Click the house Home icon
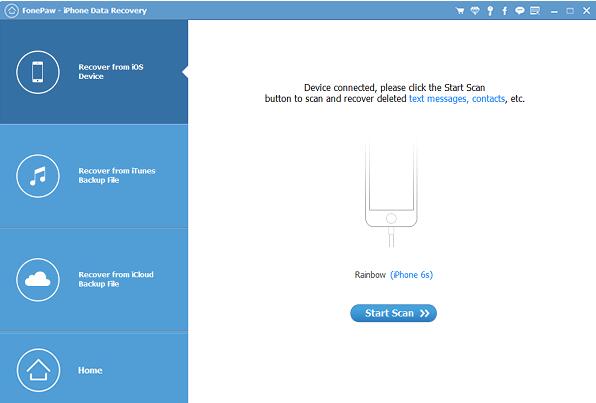The image size is (596, 403). (38, 370)
